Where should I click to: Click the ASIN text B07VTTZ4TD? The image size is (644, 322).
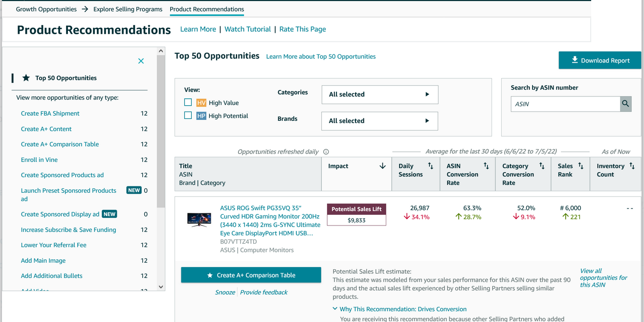point(239,242)
